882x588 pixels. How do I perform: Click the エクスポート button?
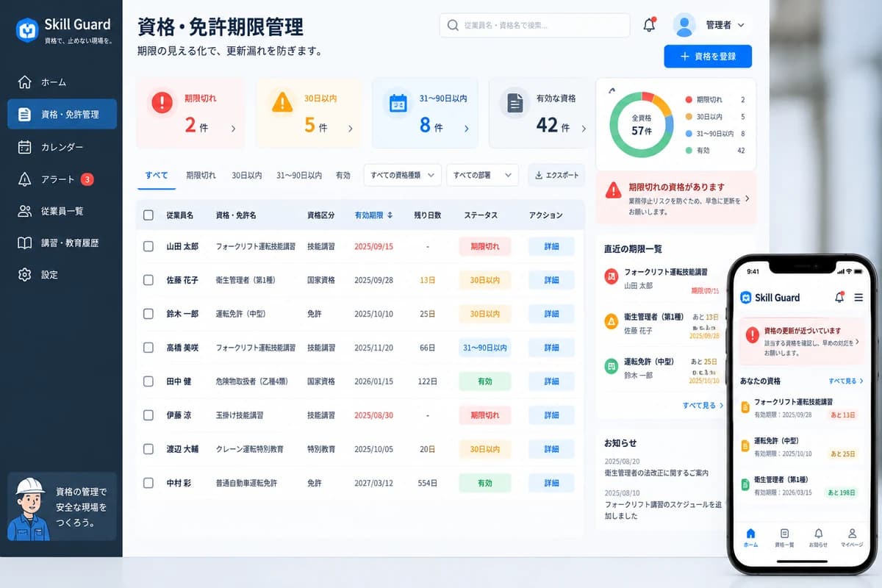point(556,175)
